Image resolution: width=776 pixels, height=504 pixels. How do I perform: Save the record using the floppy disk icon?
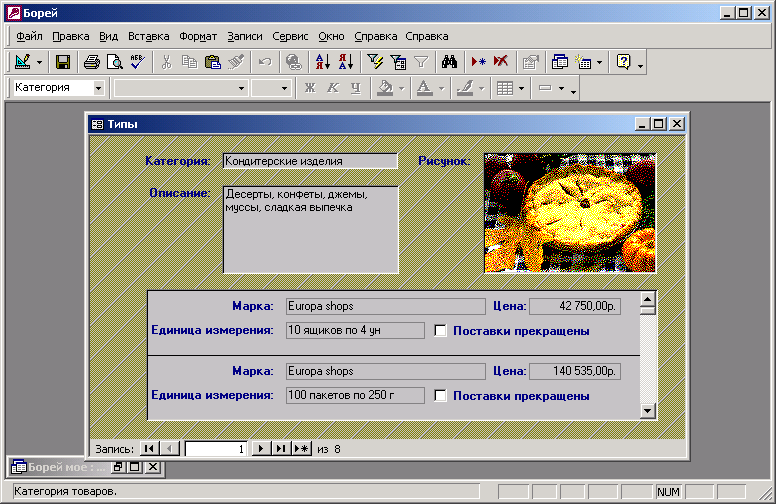(x=63, y=62)
